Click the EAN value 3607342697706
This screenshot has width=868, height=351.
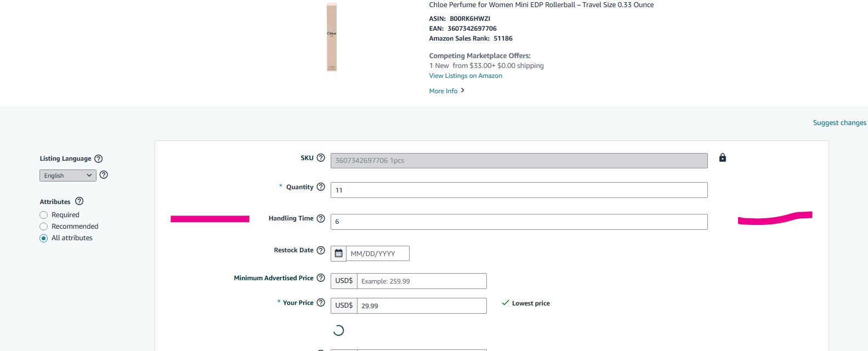(x=472, y=29)
